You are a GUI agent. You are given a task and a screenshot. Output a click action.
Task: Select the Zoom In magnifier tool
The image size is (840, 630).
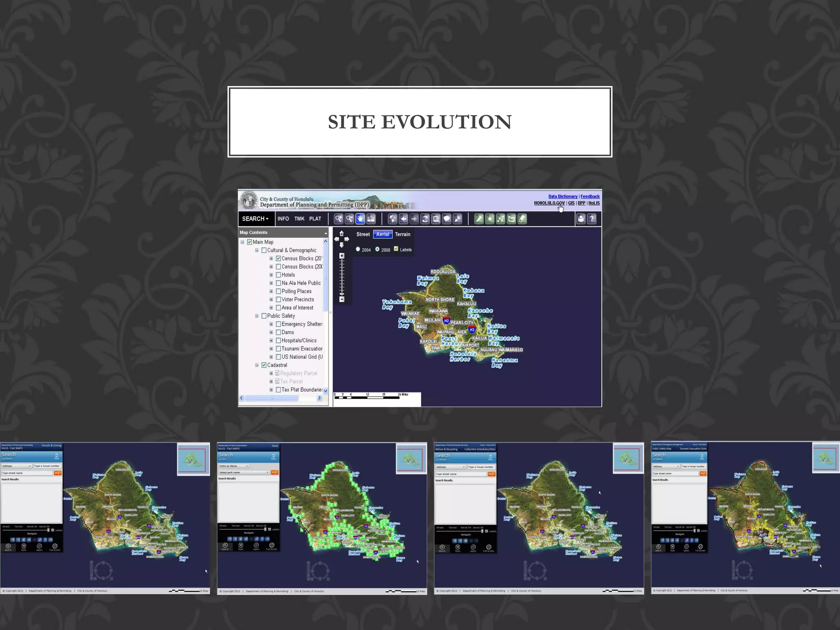pos(338,219)
